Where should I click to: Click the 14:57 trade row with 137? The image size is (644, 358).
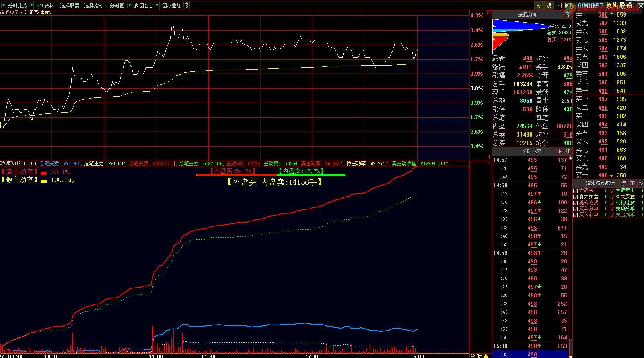(x=530, y=160)
